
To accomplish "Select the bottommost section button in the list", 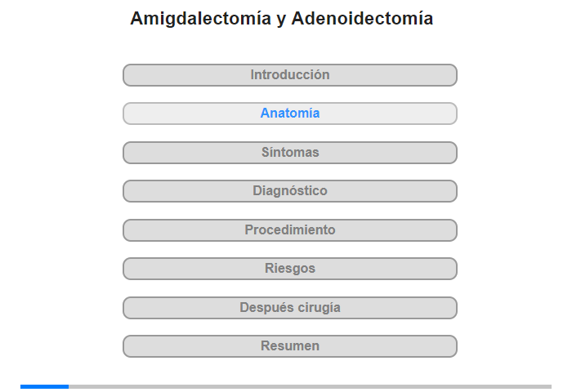I will click(290, 346).
